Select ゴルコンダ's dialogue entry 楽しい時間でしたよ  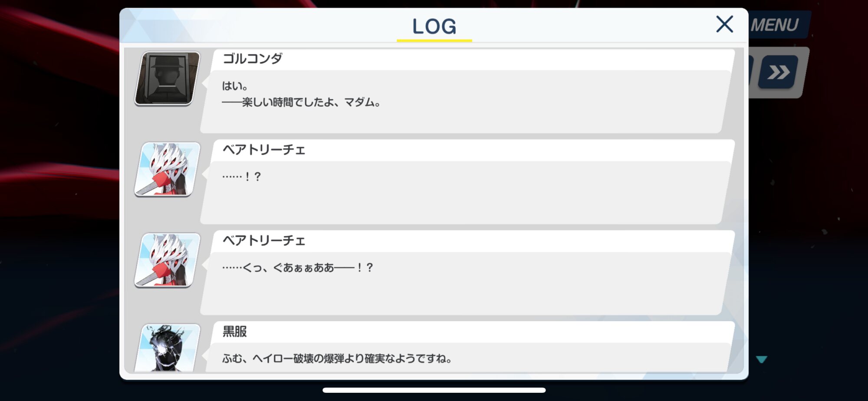tap(467, 102)
